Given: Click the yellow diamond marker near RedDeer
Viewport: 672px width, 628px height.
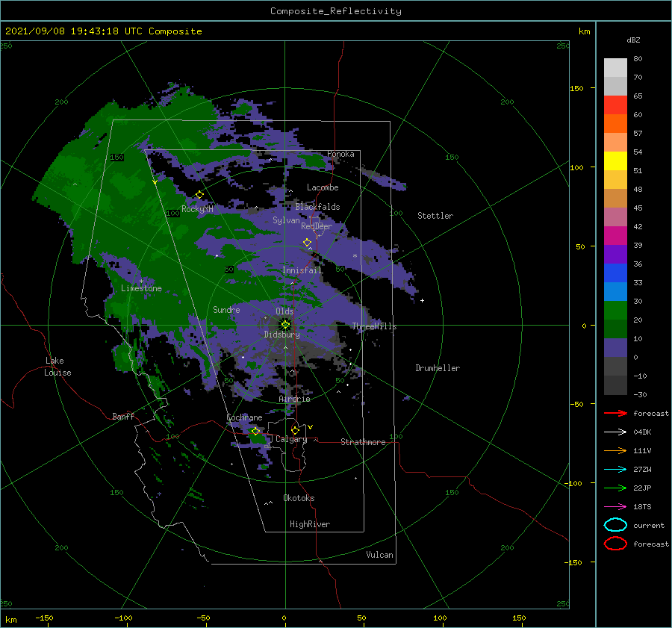Looking at the screenshot, I should pos(308,243).
